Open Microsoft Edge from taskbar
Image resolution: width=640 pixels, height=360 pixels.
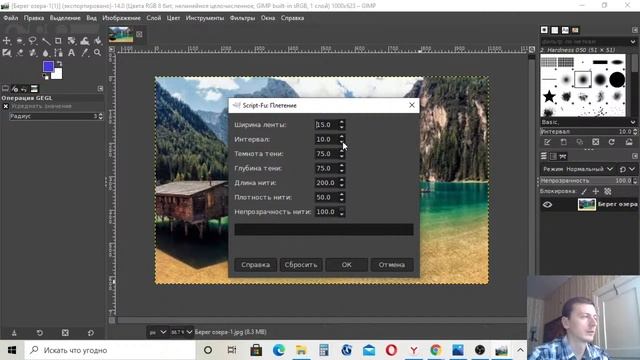point(279,350)
